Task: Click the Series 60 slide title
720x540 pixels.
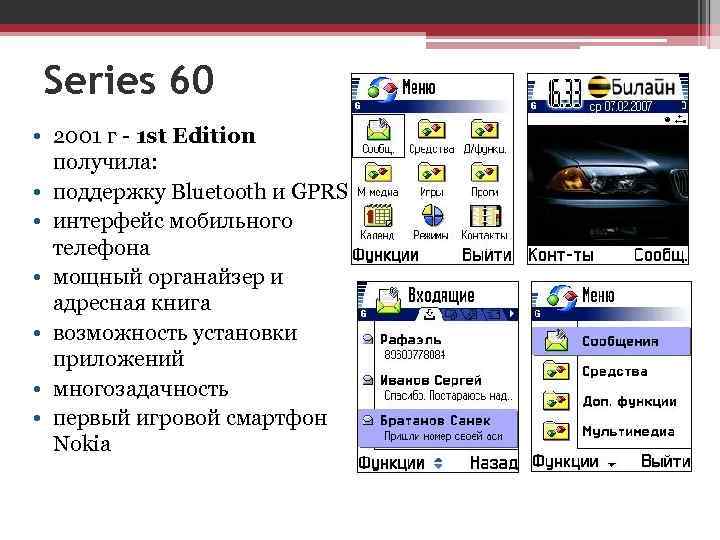Action: pyautogui.click(x=129, y=79)
